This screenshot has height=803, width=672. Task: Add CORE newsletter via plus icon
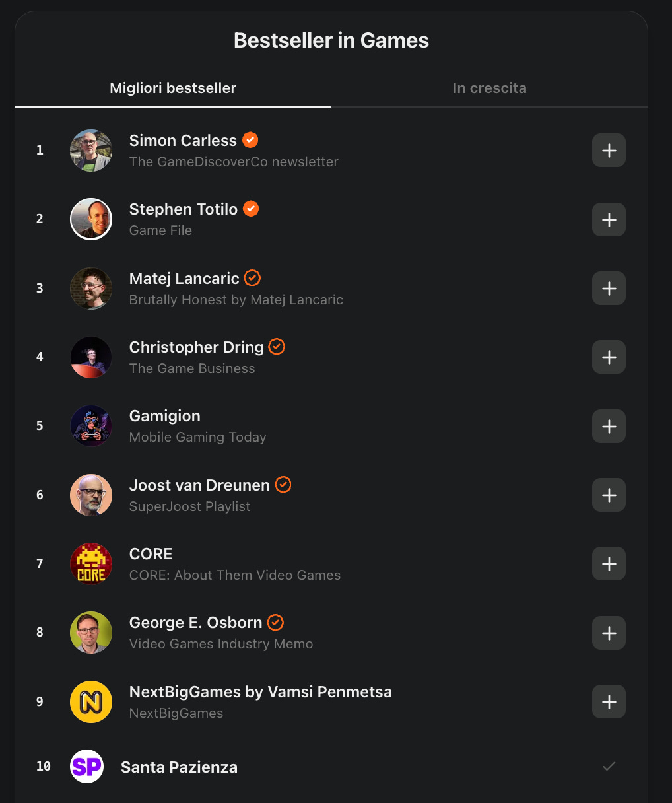coord(609,564)
